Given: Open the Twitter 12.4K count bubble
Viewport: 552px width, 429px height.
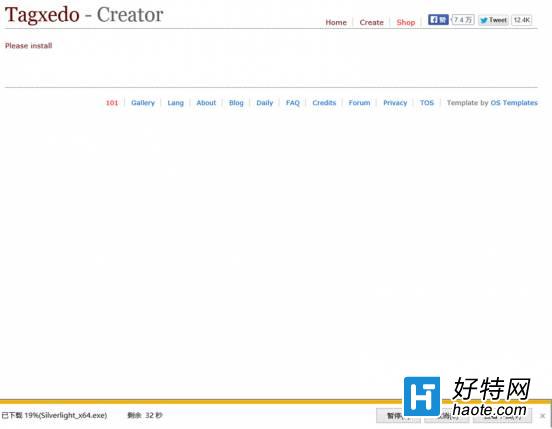Looking at the screenshot, I should 521,20.
